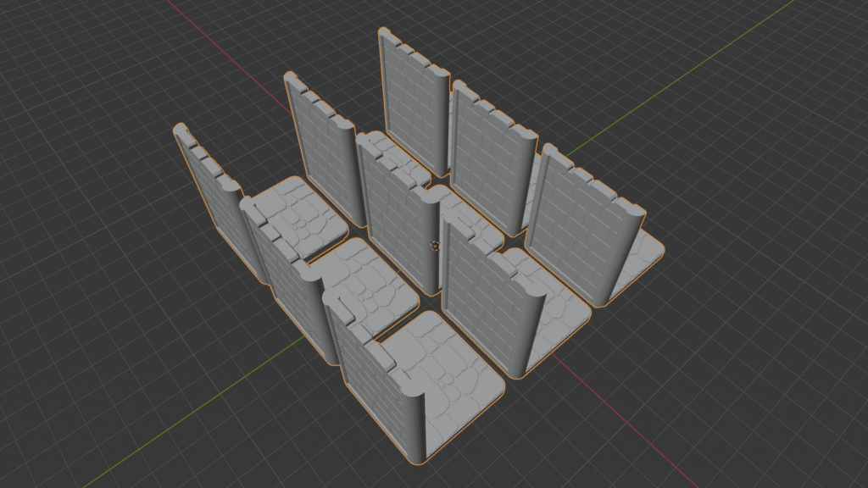868x488 pixels.
Task: Click the floor right of the front-right wall
Action: [564, 313]
